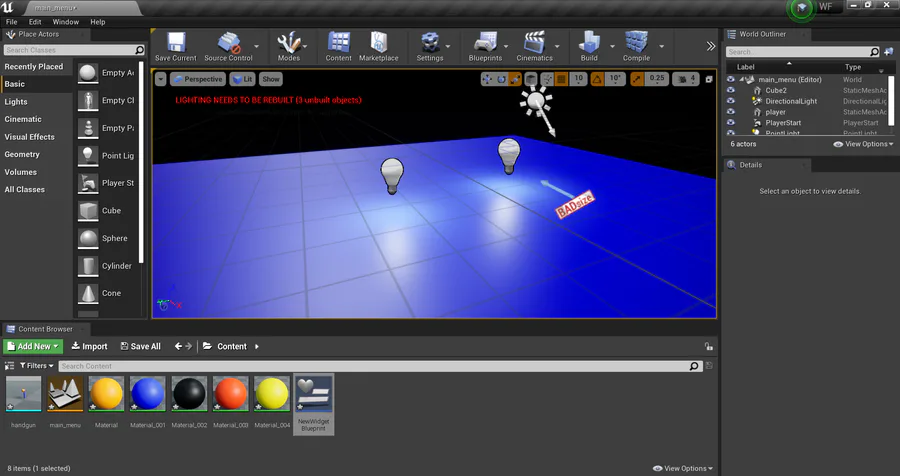Click the viewport Show button

point(270,79)
